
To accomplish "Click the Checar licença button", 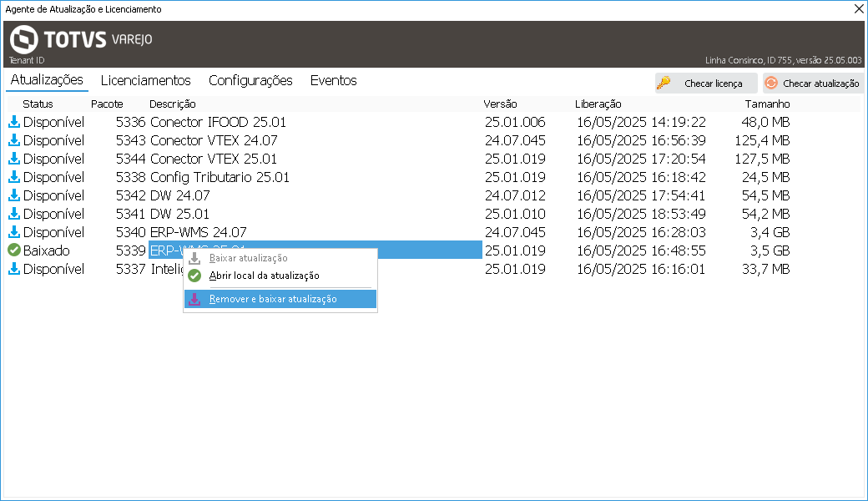I will coord(706,83).
